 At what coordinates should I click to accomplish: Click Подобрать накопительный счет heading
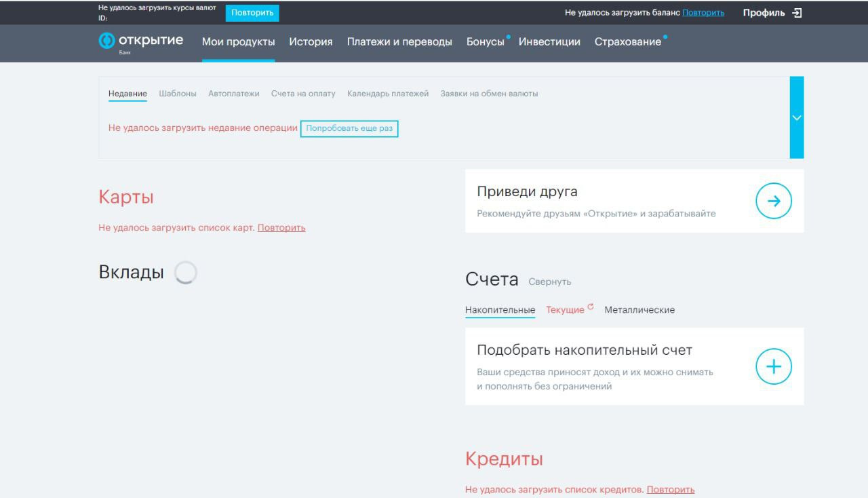585,351
